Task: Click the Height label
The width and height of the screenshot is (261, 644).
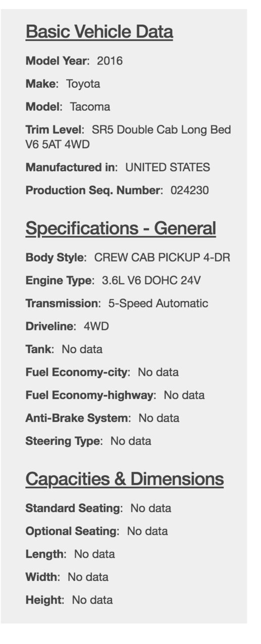Action: tap(45, 600)
